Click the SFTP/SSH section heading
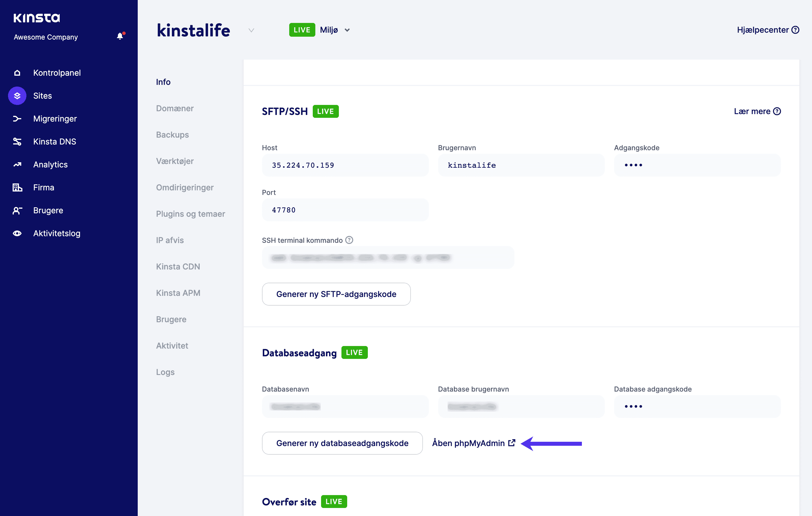This screenshot has height=516, width=812. point(285,111)
